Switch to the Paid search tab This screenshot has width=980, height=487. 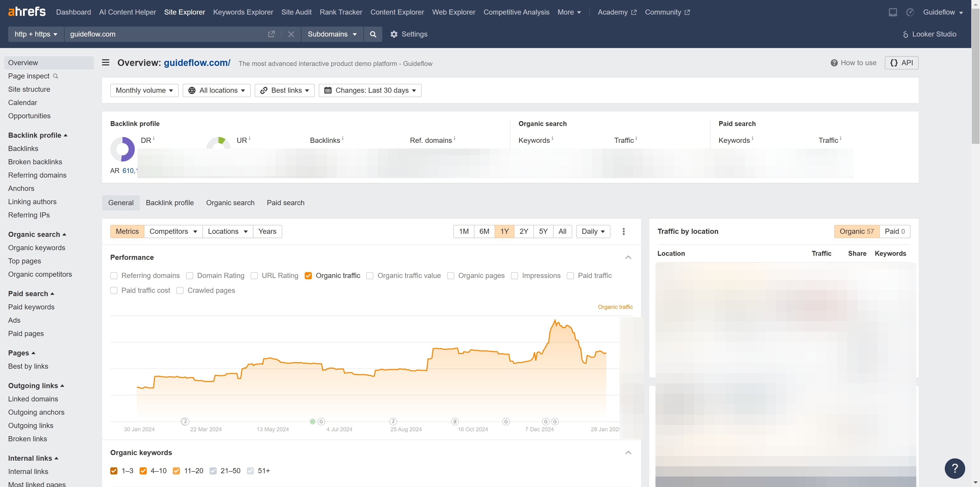(285, 203)
